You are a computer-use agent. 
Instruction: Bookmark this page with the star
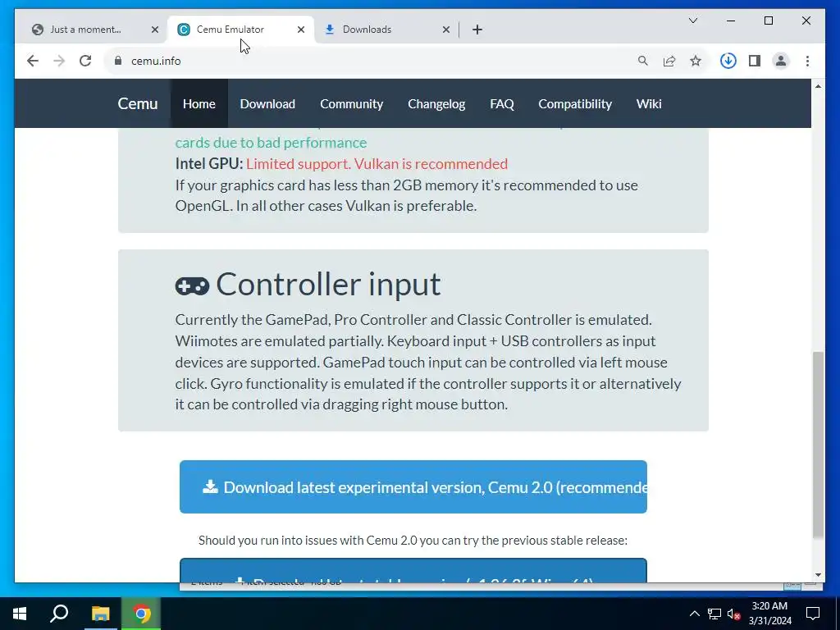(696, 61)
